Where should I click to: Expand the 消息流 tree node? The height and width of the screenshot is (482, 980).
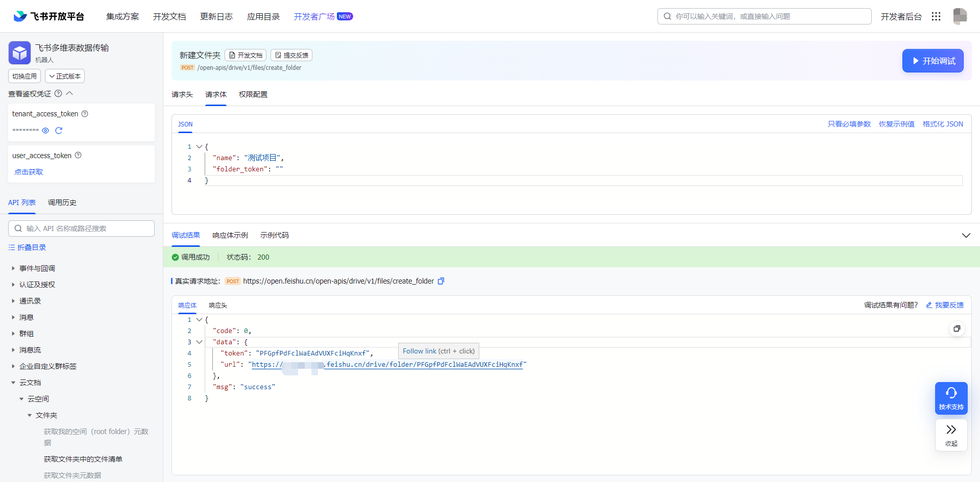(13, 350)
